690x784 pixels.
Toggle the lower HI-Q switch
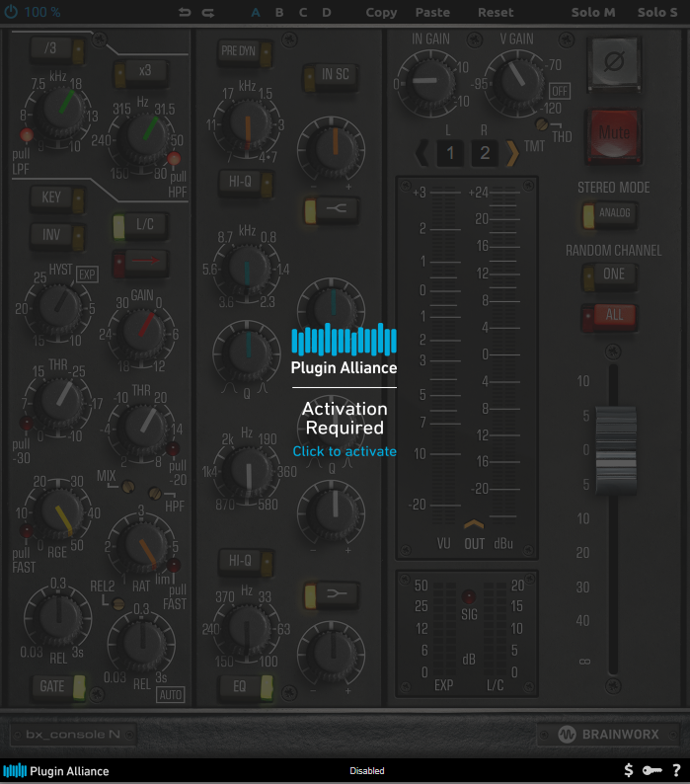click(x=246, y=563)
